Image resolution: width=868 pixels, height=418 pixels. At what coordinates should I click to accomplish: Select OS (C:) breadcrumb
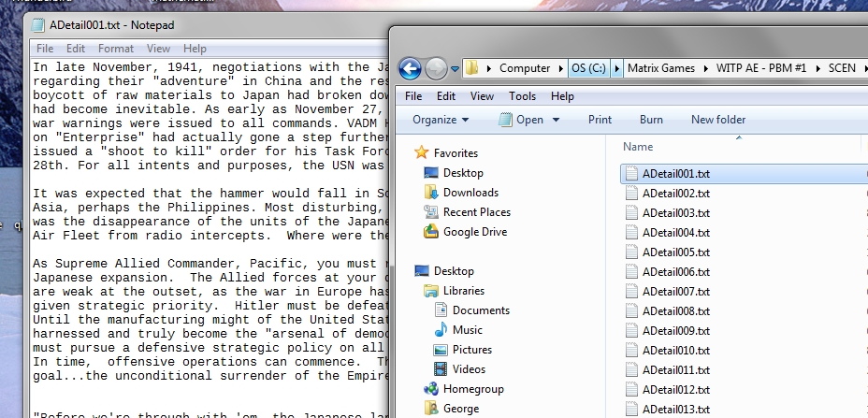point(588,68)
